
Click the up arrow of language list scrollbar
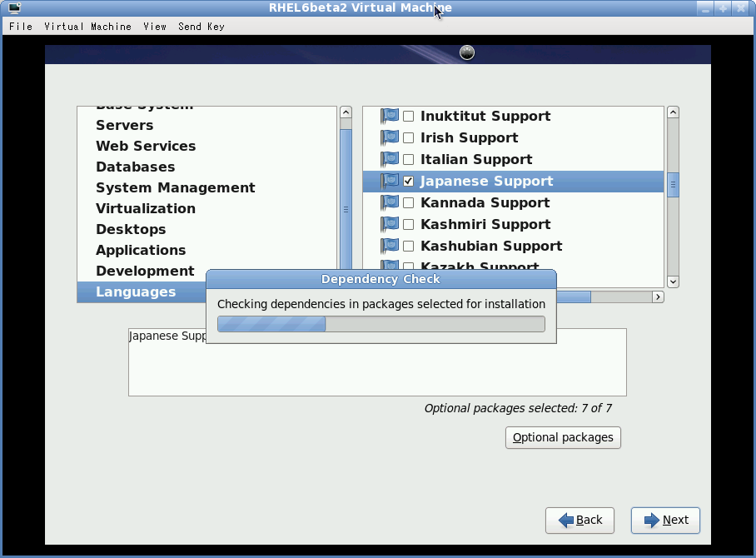pos(673,112)
